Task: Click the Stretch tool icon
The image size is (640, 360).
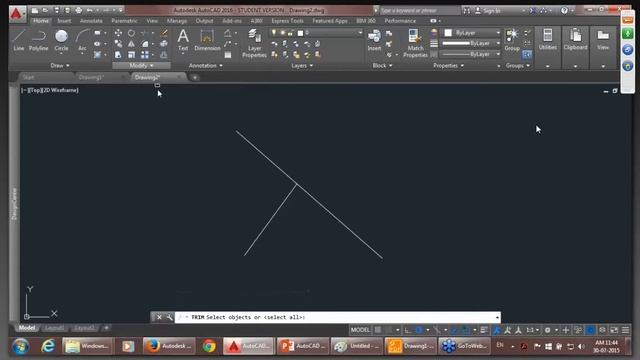Action: point(118,54)
